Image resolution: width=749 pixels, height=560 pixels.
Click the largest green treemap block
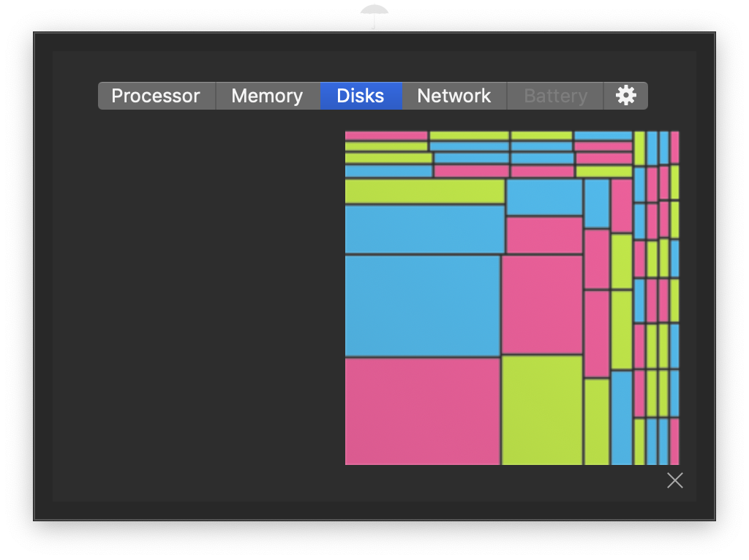(542, 410)
